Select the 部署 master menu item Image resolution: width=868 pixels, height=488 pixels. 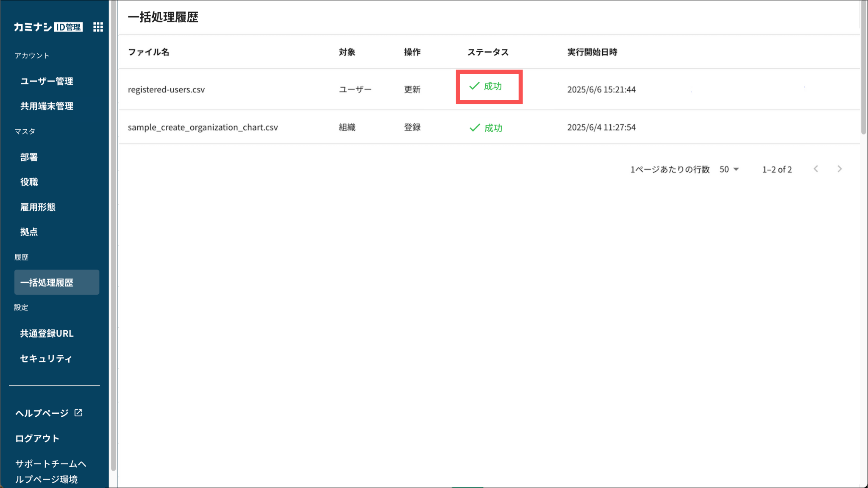pyautogui.click(x=29, y=157)
